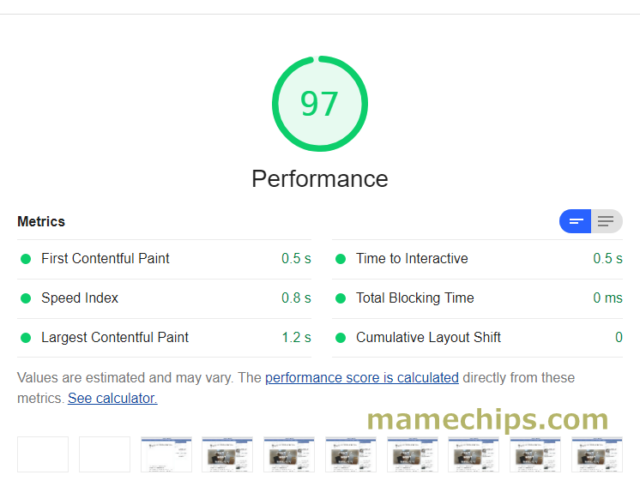This screenshot has width=640, height=487.
Task: Click green dot beside Time to Interactive
Action: coord(340,259)
